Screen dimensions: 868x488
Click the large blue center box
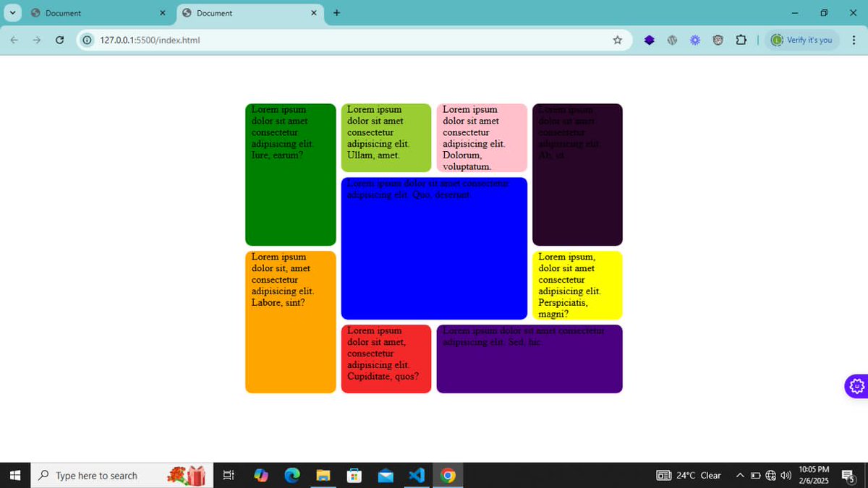coord(434,248)
